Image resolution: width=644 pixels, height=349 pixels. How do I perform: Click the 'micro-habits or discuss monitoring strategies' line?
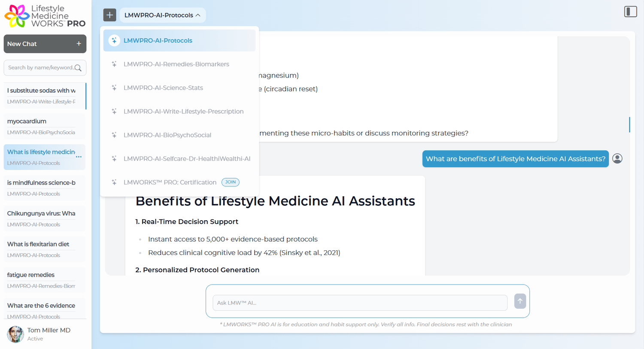[364, 133]
